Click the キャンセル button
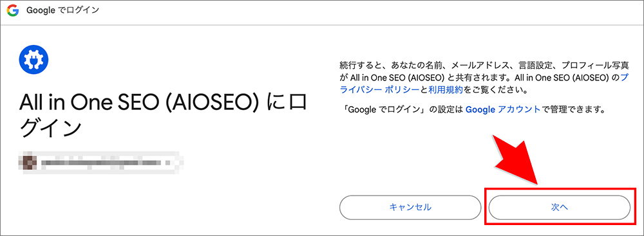Image resolution: width=644 pixels, height=236 pixels. pos(410,207)
